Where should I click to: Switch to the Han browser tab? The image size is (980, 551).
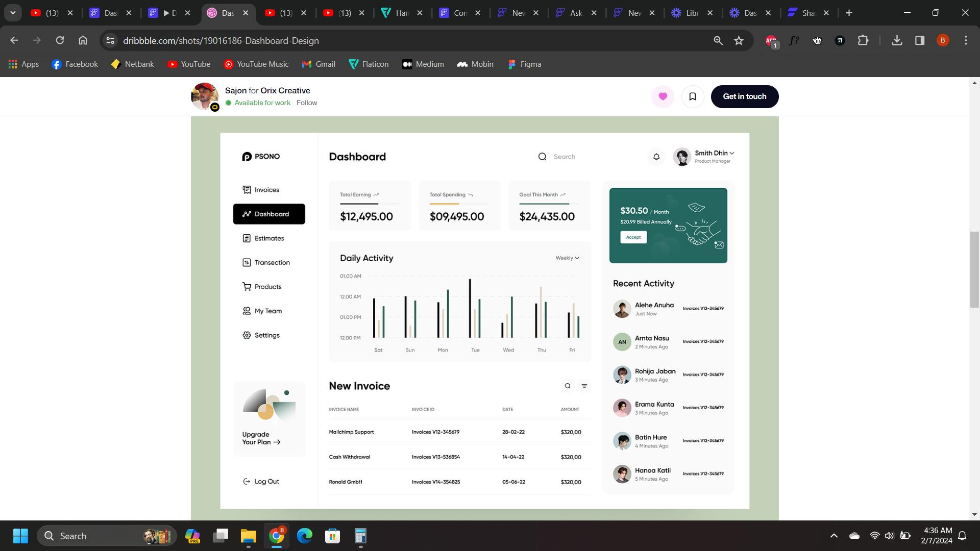tap(402, 13)
